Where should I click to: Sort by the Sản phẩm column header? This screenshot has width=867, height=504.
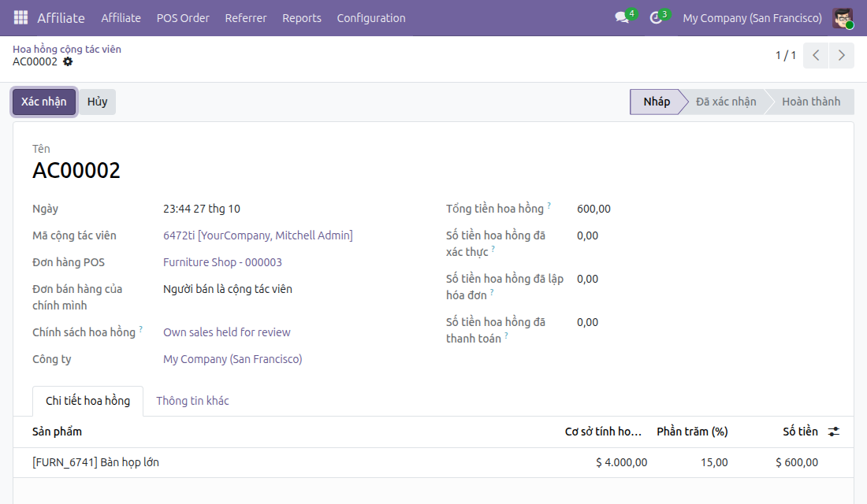57,432
